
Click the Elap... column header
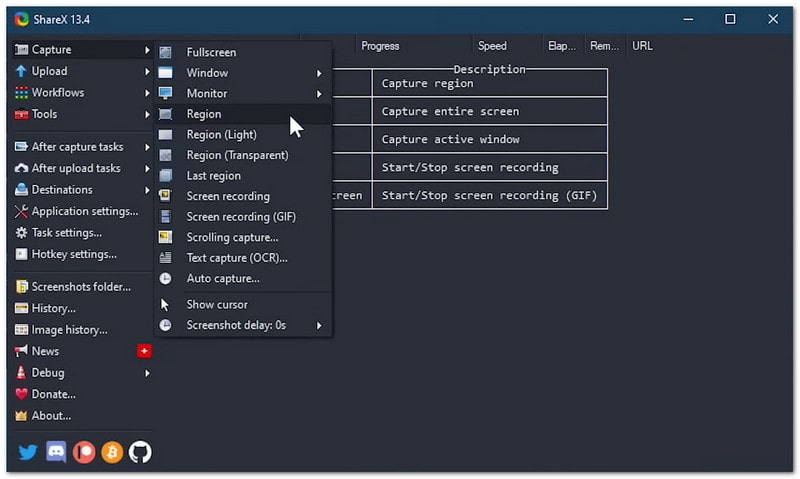click(x=563, y=46)
